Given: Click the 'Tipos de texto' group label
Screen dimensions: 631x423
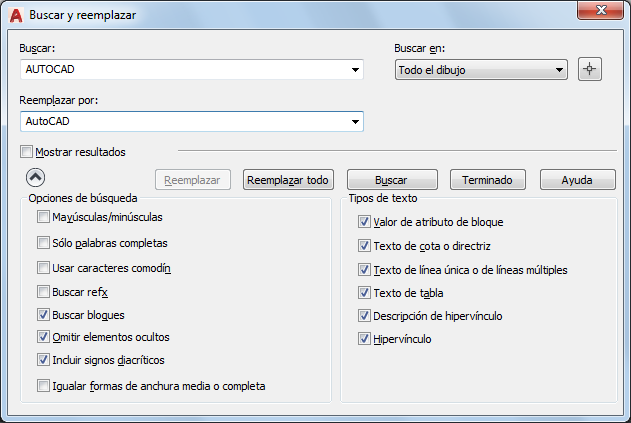Looking at the screenshot, I should 383,198.
